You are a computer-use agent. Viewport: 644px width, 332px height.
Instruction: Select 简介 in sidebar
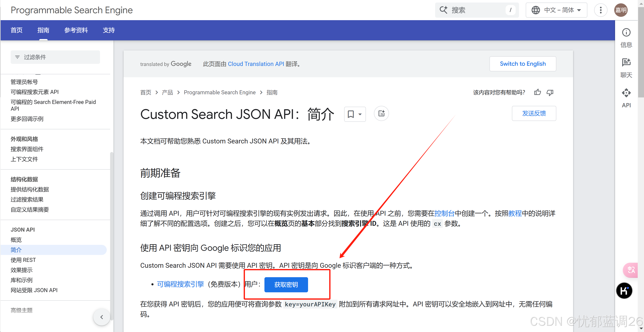[53, 250]
